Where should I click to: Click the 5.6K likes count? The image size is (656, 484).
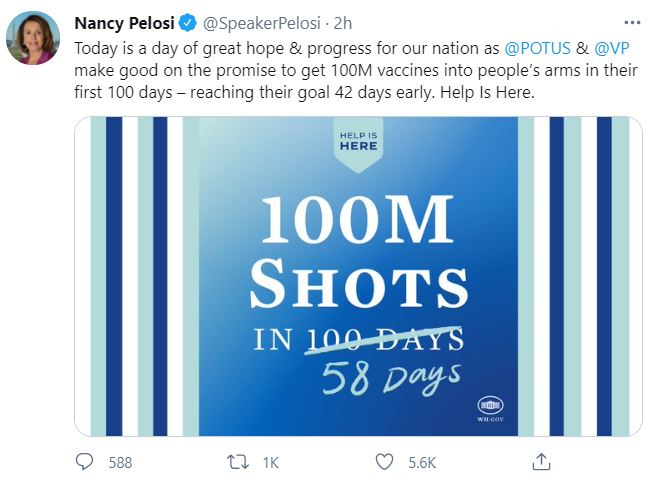[423, 463]
